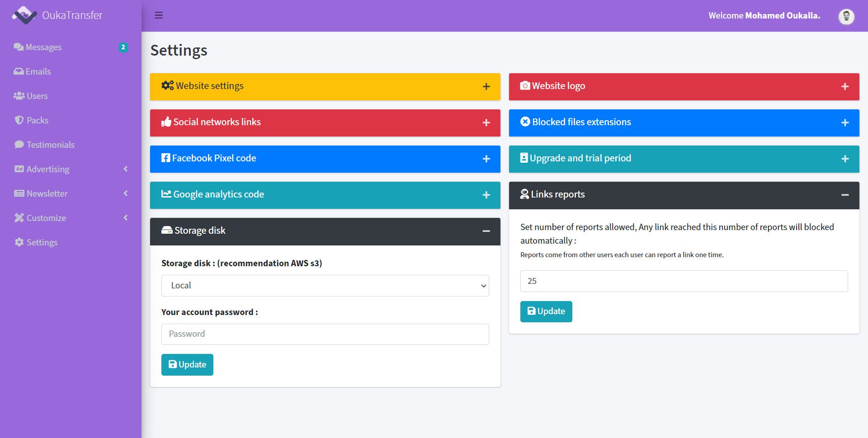Open the Storage disk Local dropdown
The image size is (868, 438).
click(x=325, y=286)
